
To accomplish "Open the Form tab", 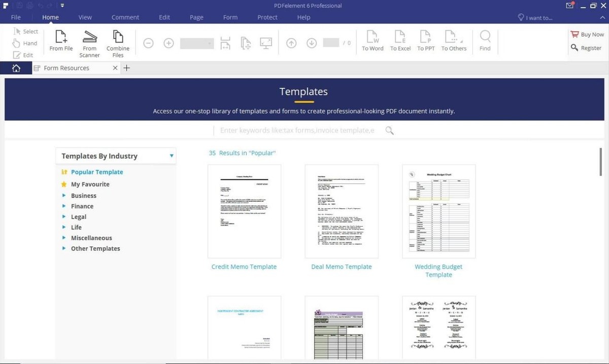I will [x=230, y=17].
